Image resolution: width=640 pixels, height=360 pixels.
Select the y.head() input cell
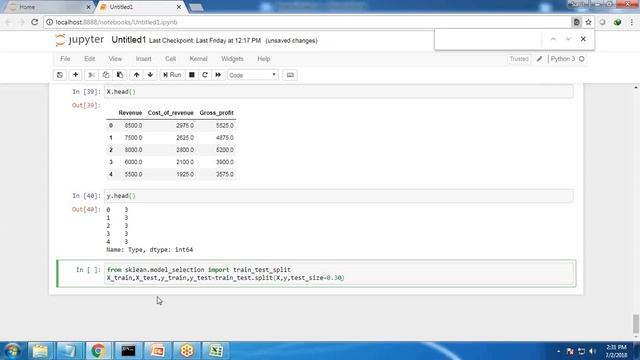pos(339,196)
